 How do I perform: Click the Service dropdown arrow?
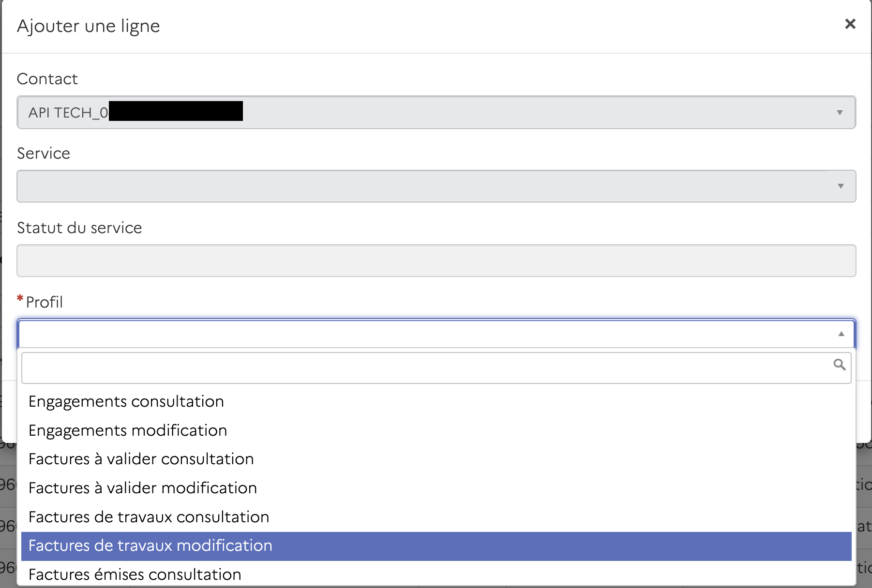(x=840, y=186)
